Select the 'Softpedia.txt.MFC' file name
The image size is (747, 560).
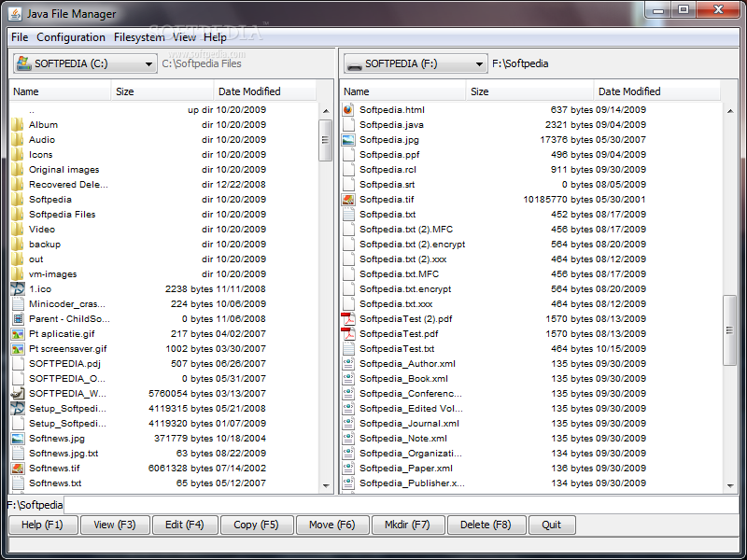[399, 273]
